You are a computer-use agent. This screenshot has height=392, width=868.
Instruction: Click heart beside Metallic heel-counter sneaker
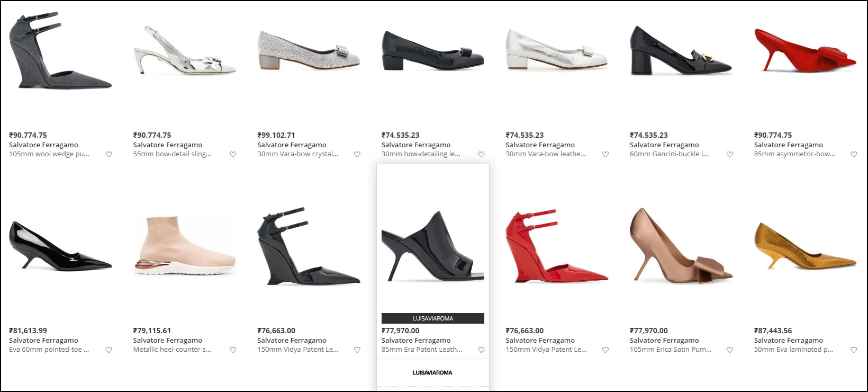(x=233, y=350)
